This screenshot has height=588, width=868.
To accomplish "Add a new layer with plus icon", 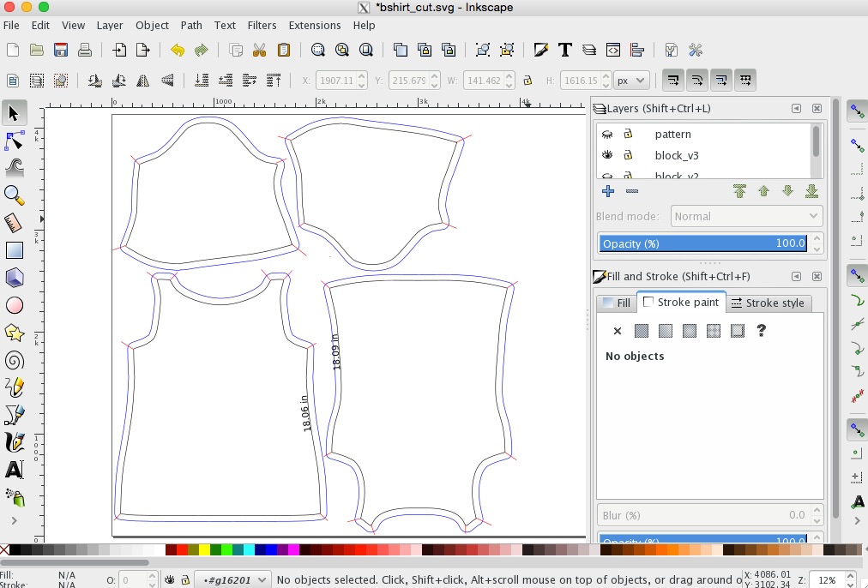I will pos(608,191).
